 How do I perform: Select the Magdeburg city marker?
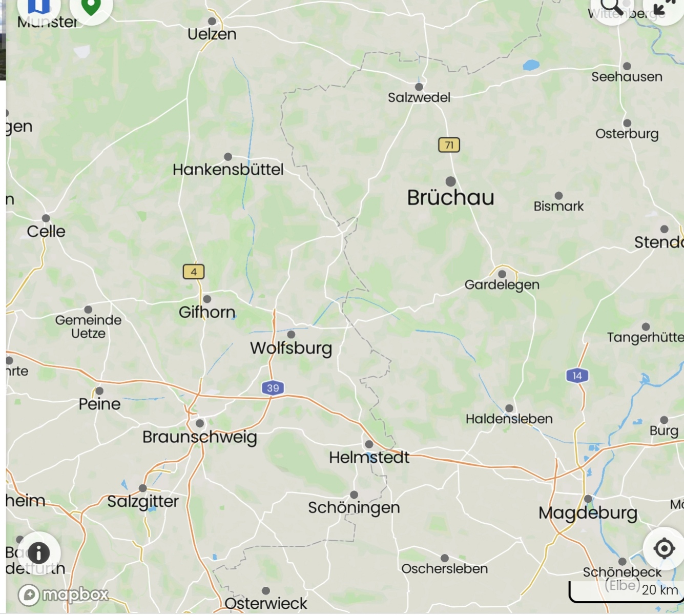click(x=588, y=499)
